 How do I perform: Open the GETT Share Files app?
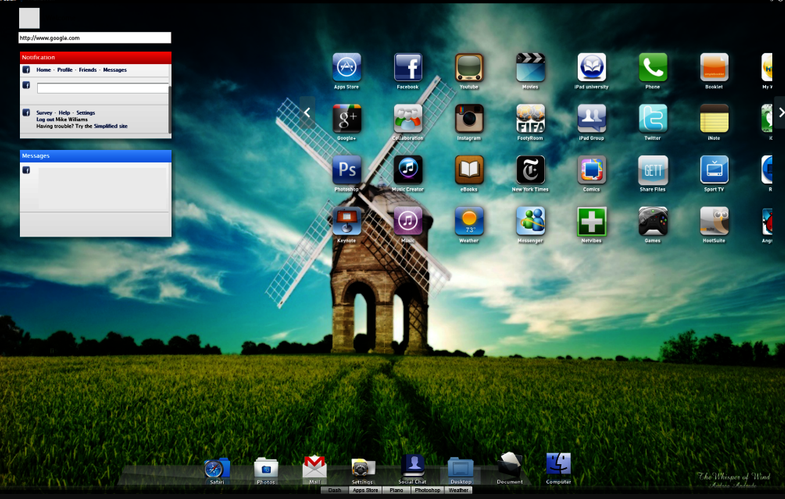[x=653, y=170]
